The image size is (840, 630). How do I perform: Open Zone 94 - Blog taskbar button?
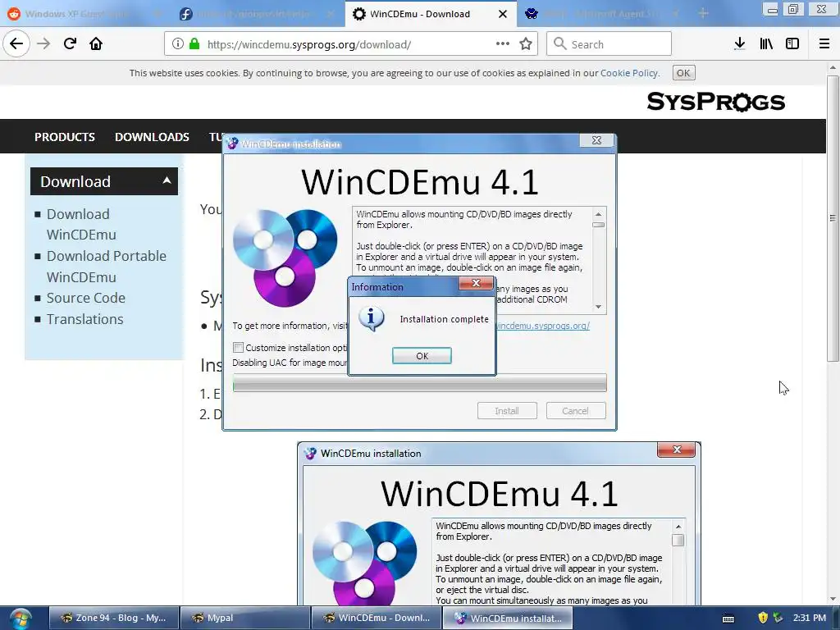(x=113, y=619)
